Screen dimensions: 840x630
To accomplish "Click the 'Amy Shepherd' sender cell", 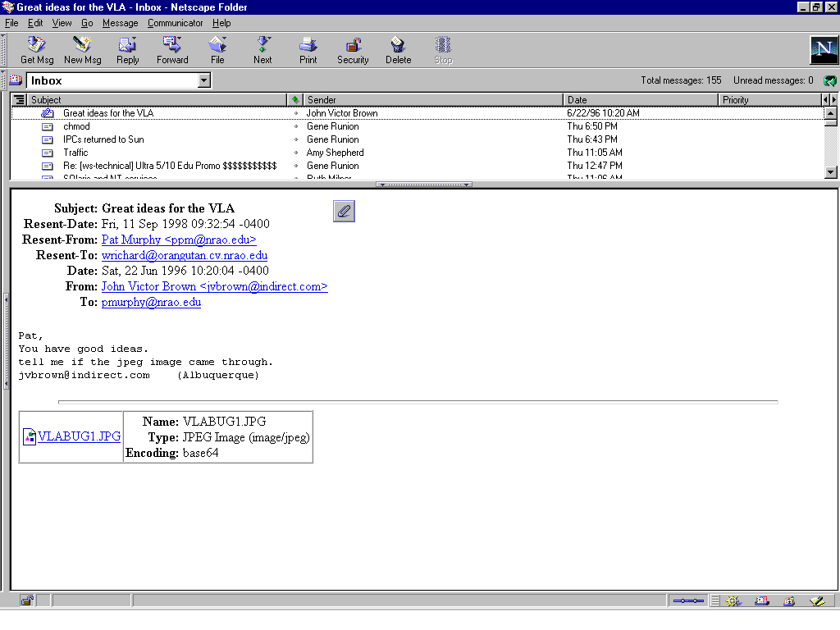I will (335, 153).
